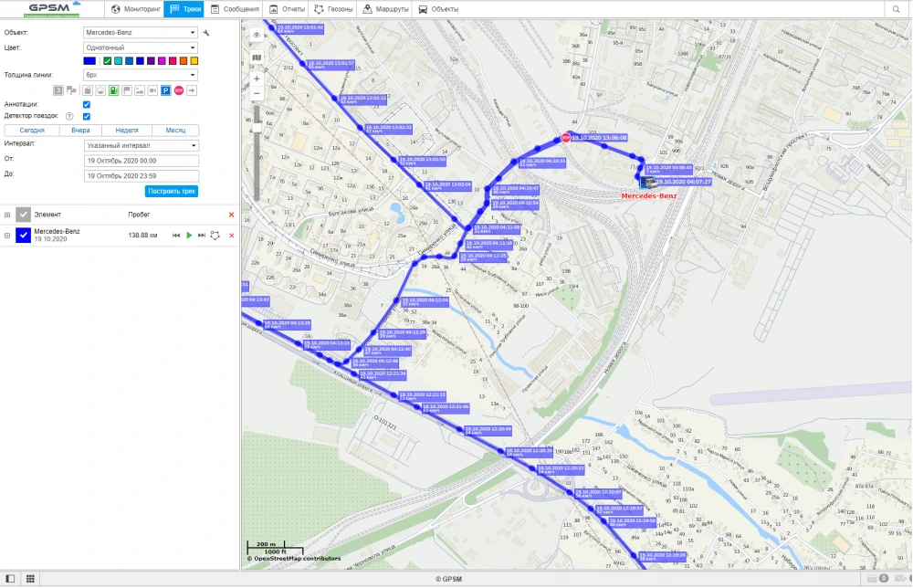Image resolution: width=913 pixels, height=588 pixels.
Task: Open the Толщина линии dropdown
Action: click(141, 75)
